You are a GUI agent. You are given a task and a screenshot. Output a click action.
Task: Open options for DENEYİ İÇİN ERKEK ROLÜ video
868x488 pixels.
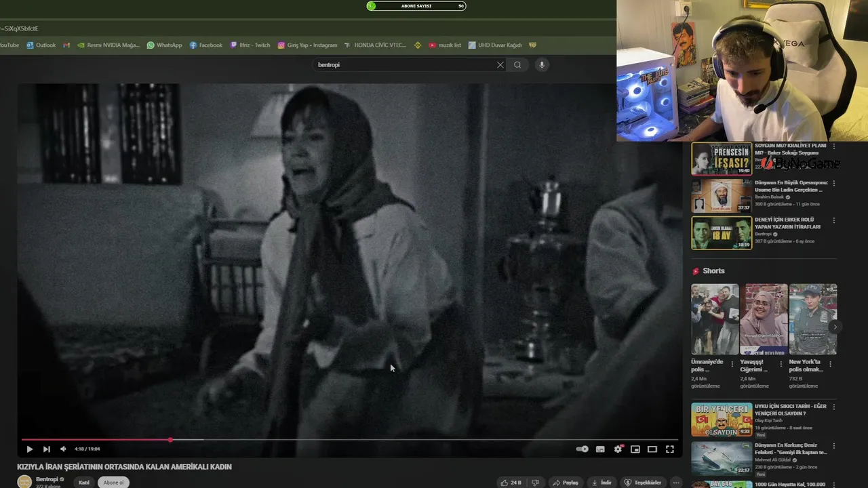(x=834, y=220)
